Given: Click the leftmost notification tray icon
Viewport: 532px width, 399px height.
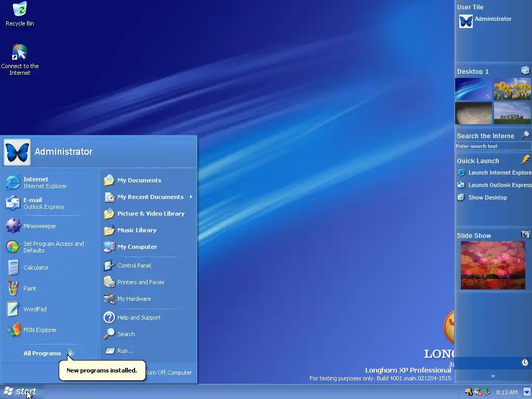Looking at the screenshot, I should tap(469, 392).
